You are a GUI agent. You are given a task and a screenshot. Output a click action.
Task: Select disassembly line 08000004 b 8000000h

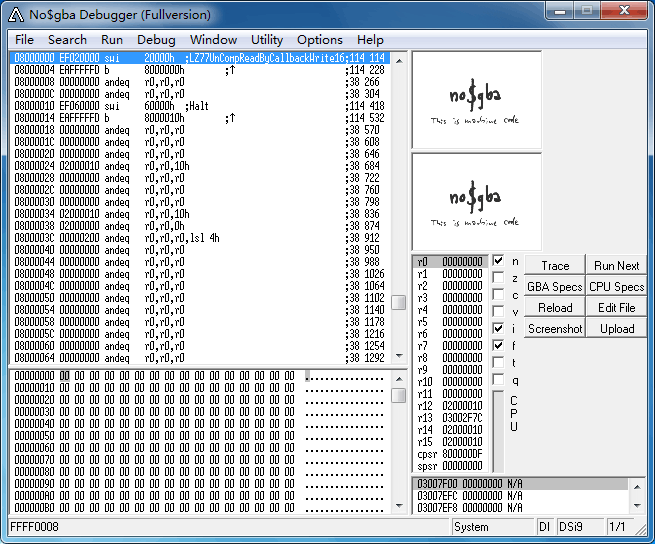click(x=200, y=70)
